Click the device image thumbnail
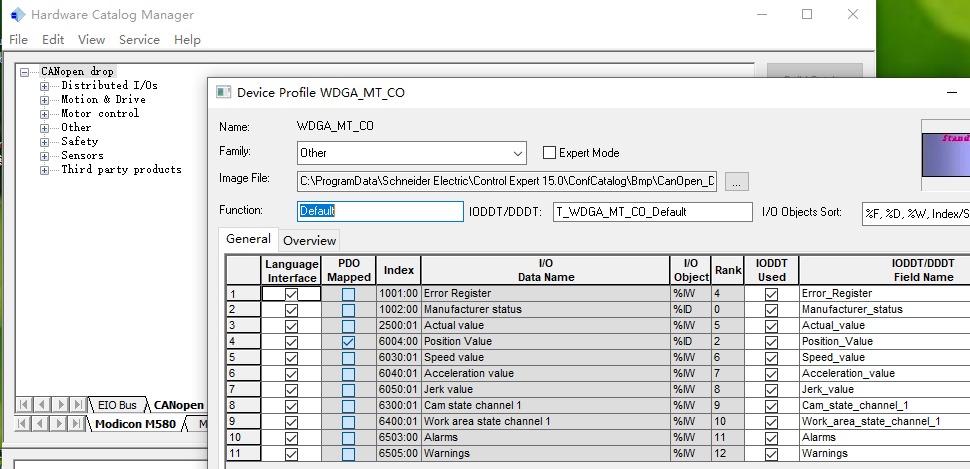Image resolution: width=970 pixels, height=469 pixels. click(945, 155)
